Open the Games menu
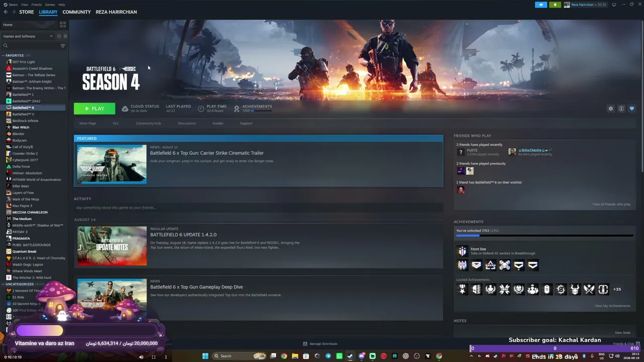The width and height of the screenshot is (644, 362). [50, 5]
